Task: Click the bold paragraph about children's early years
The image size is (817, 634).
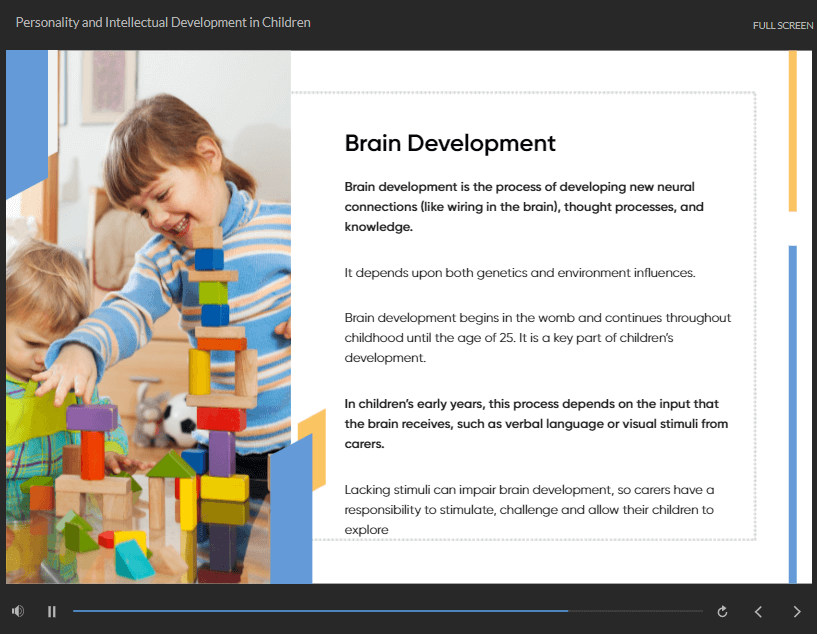Action: point(536,424)
